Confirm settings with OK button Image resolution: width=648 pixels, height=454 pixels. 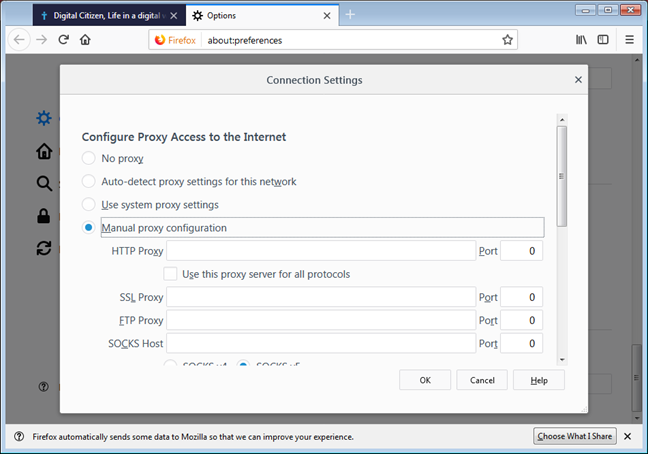425,380
